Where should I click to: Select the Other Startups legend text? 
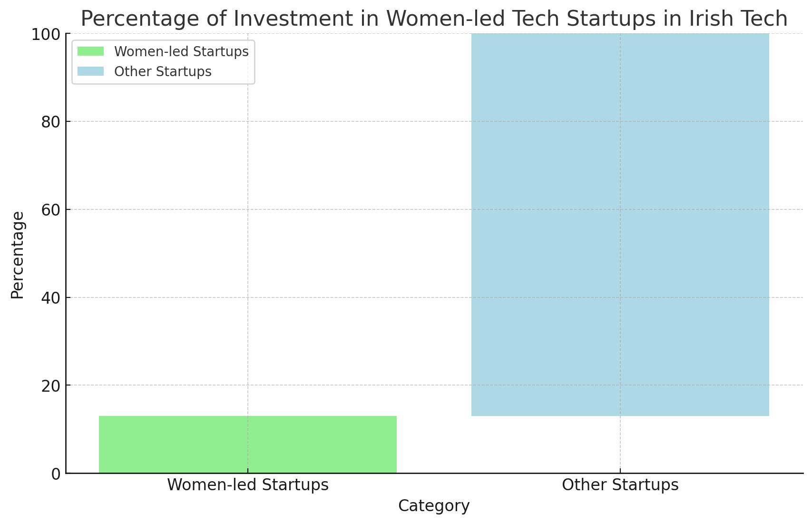click(x=163, y=71)
